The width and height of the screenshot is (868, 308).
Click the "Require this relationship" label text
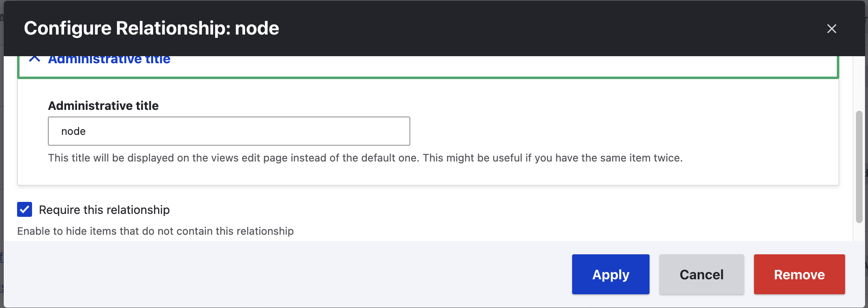coord(104,210)
